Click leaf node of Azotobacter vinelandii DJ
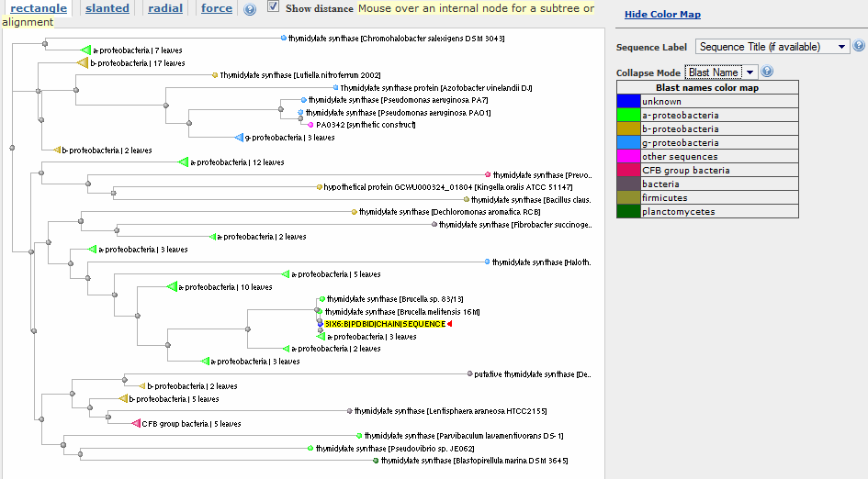Viewport: 868px width, 479px height. 335,88
